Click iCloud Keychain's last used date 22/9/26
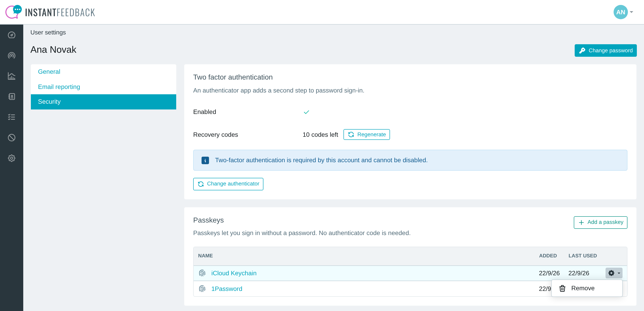The height and width of the screenshot is (311, 644). [579, 273]
